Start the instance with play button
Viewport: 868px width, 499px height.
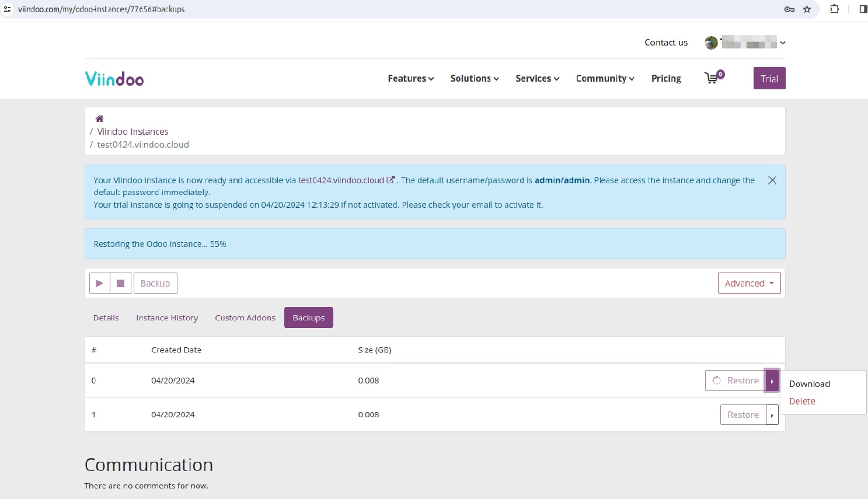pyautogui.click(x=99, y=283)
